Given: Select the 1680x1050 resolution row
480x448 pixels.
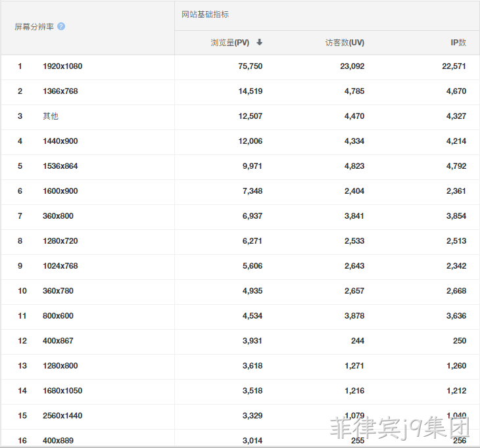Looking at the screenshot, I should pyautogui.click(x=240, y=391).
